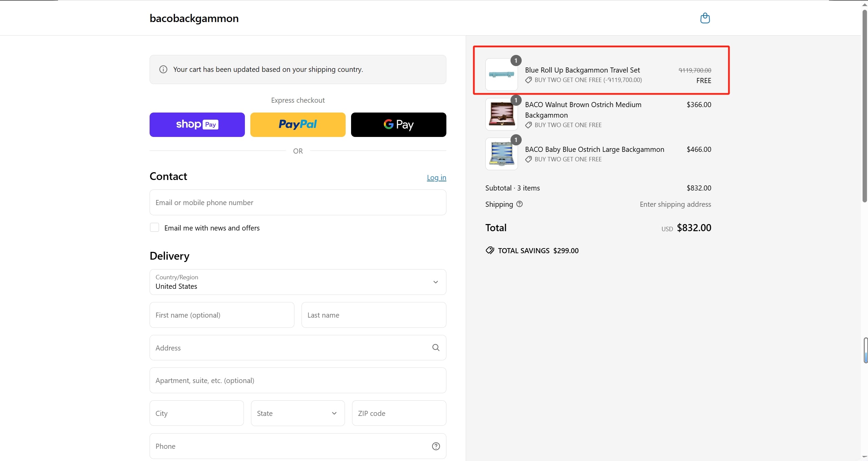Image resolution: width=868 pixels, height=461 pixels.
Task: Click the Log in link
Action: (x=437, y=178)
